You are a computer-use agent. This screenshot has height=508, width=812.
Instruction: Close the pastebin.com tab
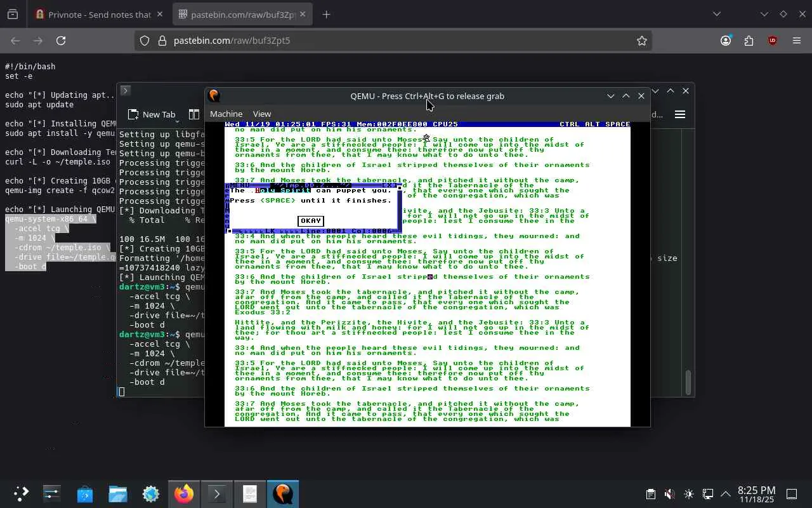302,14
